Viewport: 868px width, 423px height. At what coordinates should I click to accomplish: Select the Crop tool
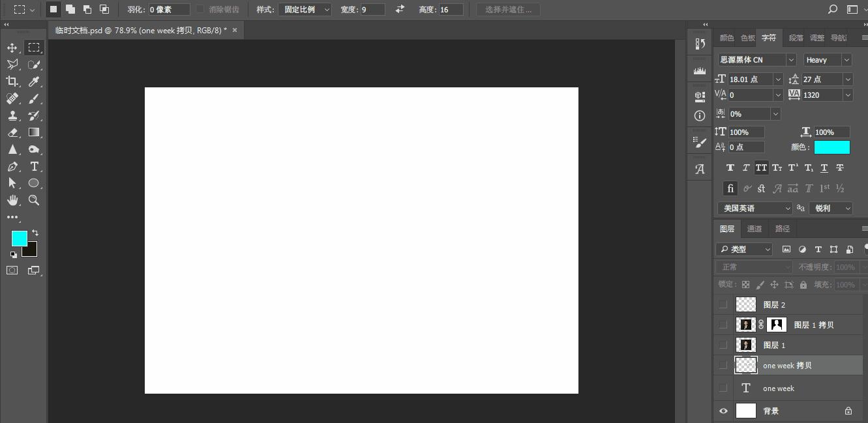12,81
